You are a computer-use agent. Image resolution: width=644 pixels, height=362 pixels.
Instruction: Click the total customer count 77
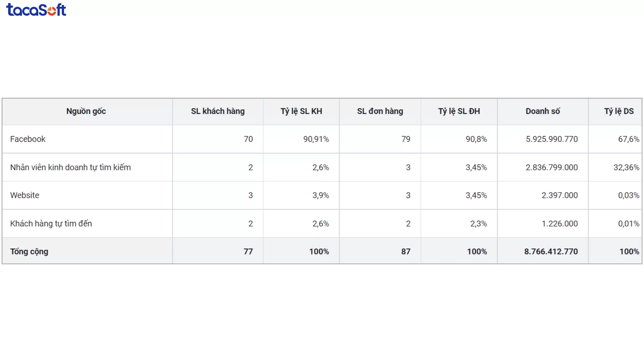coord(248,251)
